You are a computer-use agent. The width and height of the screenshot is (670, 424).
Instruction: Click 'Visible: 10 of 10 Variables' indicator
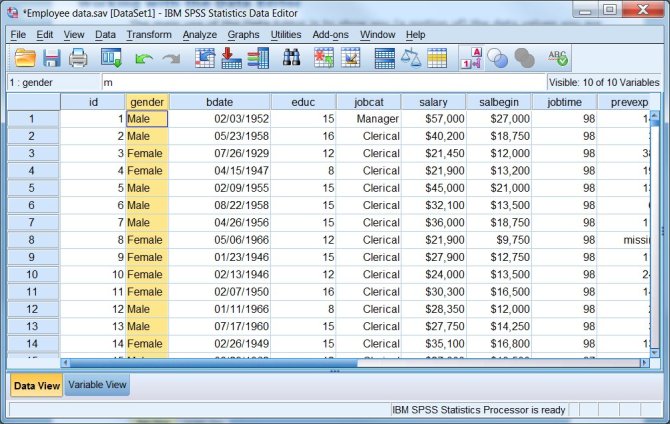tap(604, 82)
